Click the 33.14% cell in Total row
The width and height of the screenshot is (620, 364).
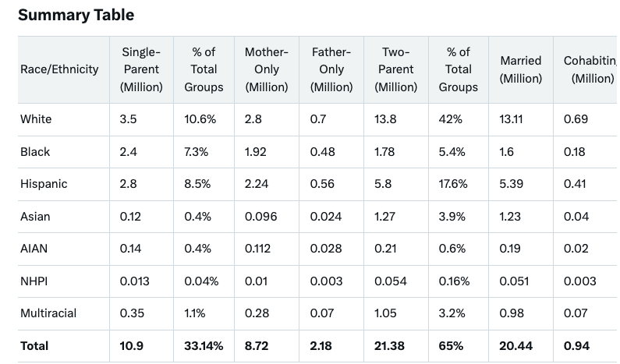click(x=204, y=346)
